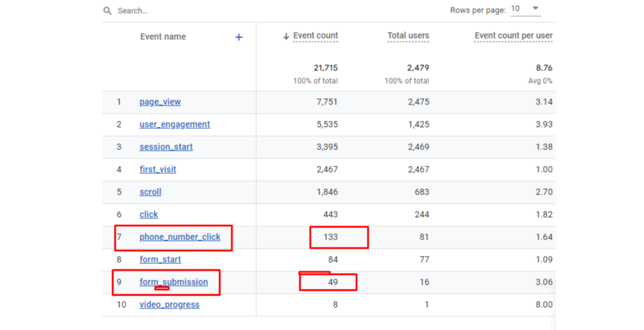Viewport: 644px width, 330px height.
Task: Click the search magnifier icon
Action: click(x=107, y=11)
